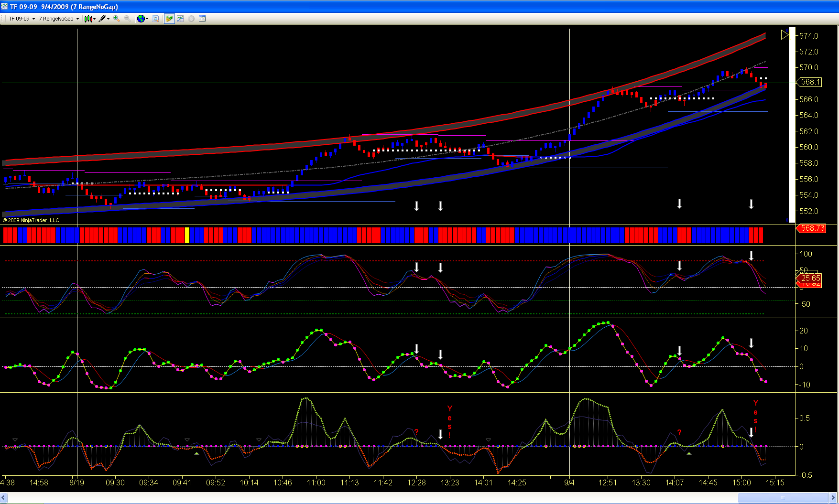Click the globe crosshair cursor icon

point(141,19)
